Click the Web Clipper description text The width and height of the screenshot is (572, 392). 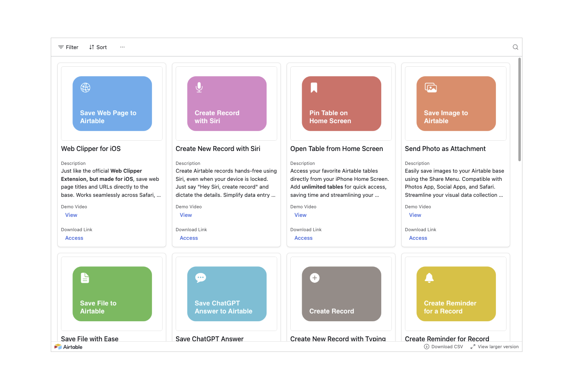coord(111,183)
